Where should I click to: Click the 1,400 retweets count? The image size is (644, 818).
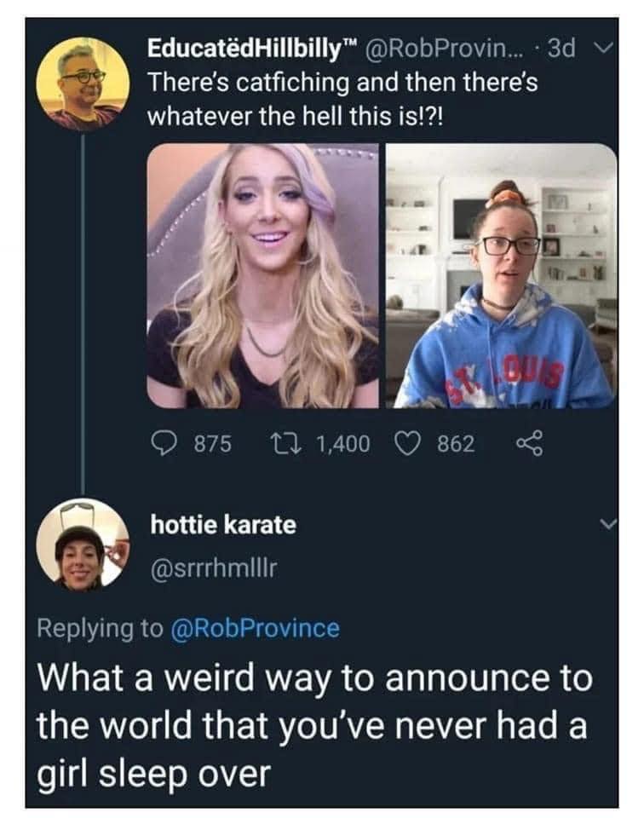pyautogui.click(x=342, y=443)
